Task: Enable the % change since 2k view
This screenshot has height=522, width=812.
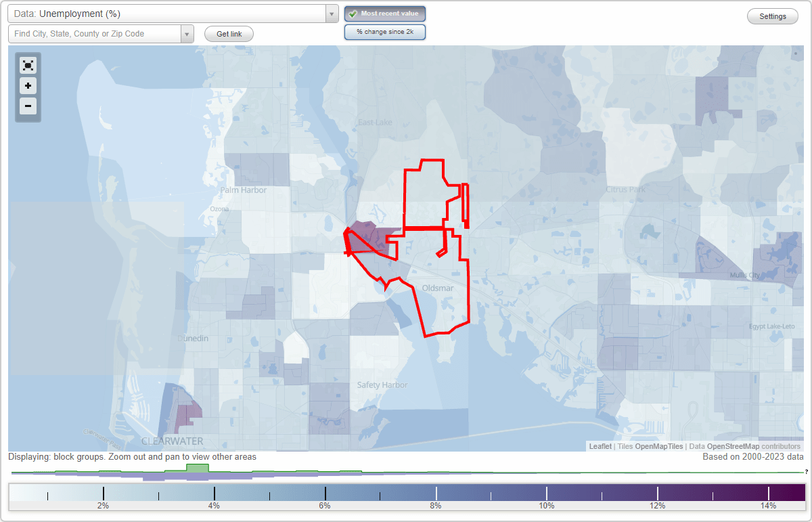Action: (384, 31)
